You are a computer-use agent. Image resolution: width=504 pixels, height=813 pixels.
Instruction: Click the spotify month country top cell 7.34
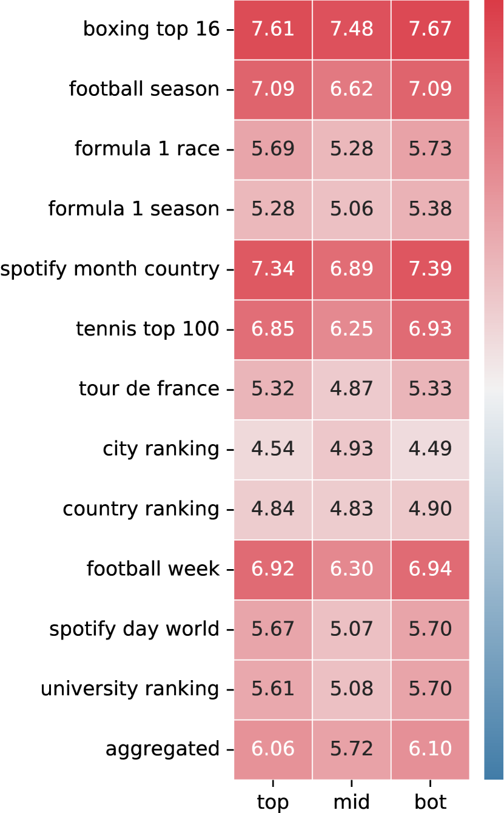pos(273,269)
